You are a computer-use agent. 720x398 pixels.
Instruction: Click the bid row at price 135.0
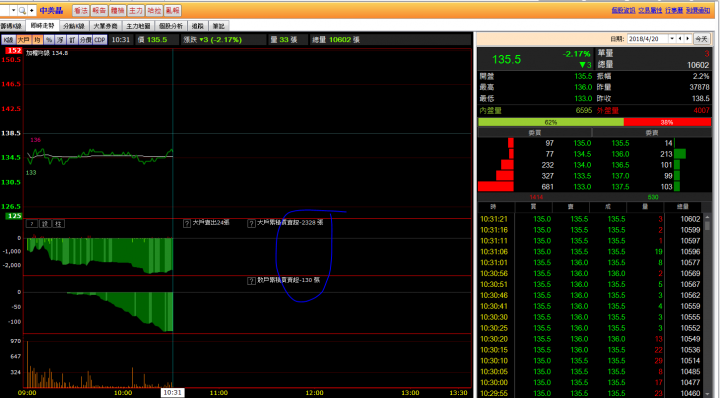click(x=535, y=143)
